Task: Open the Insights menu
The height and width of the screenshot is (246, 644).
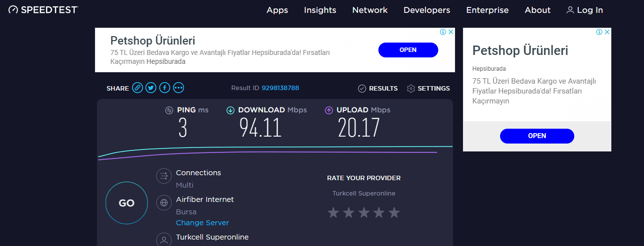Action: (x=320, y=10)
